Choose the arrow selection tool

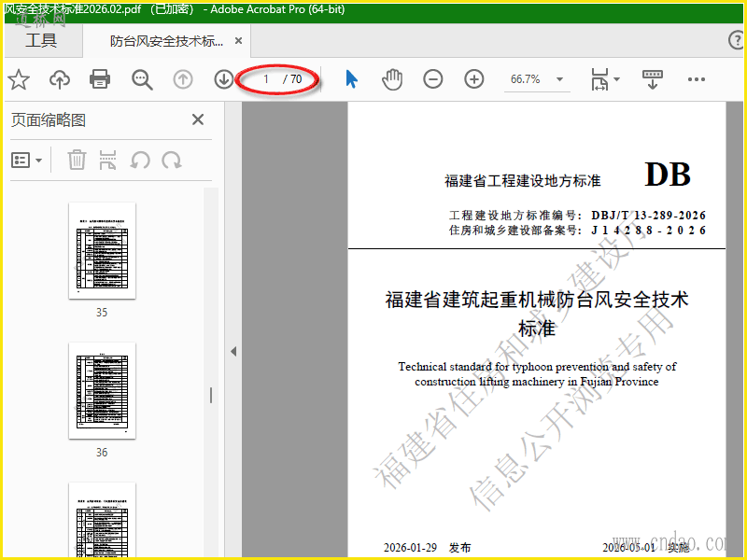point(352,79)
